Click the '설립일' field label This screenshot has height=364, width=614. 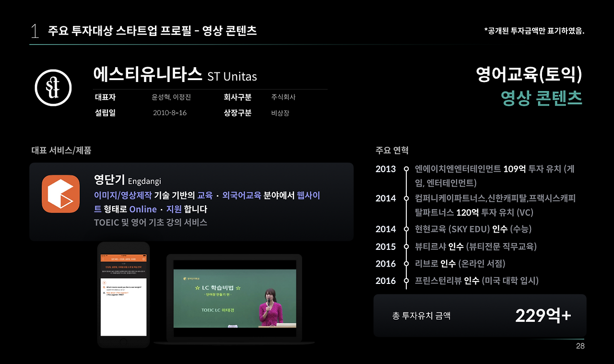(x=106, y=113)
